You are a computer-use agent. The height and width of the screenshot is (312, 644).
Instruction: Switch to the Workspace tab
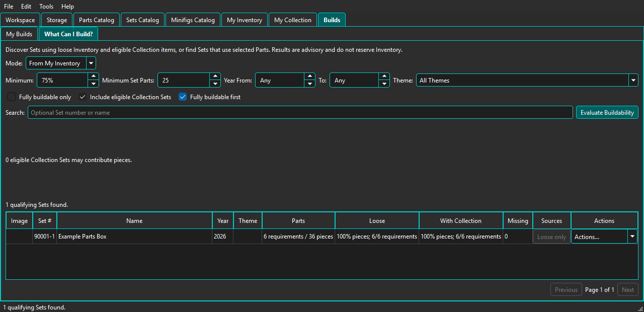pyautogui.click(x=20, y=20)
